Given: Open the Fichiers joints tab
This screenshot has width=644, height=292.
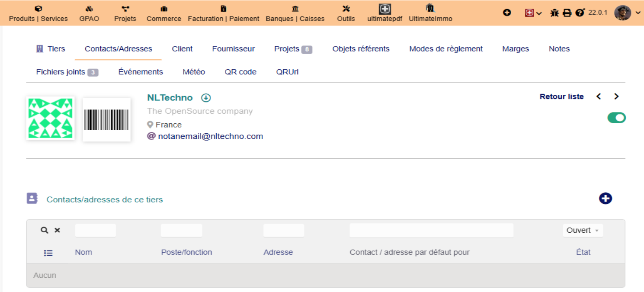Looking at the screenshot, I should pos(67,72).
